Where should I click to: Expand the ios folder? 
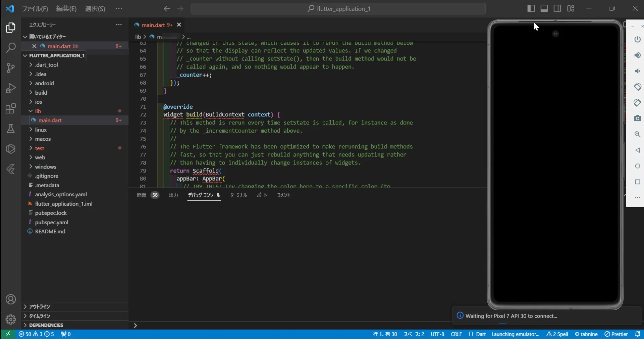[75, 102]
